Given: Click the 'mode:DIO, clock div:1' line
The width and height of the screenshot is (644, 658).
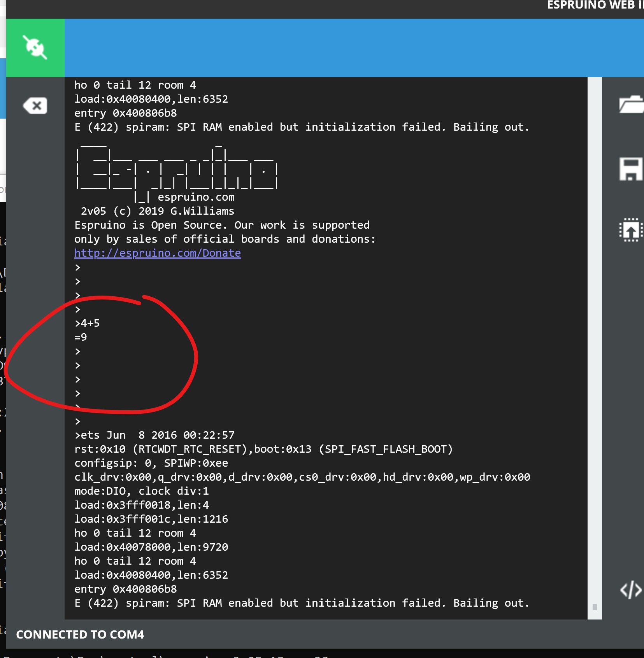Looking at the screenshot, I should point(142,491).
